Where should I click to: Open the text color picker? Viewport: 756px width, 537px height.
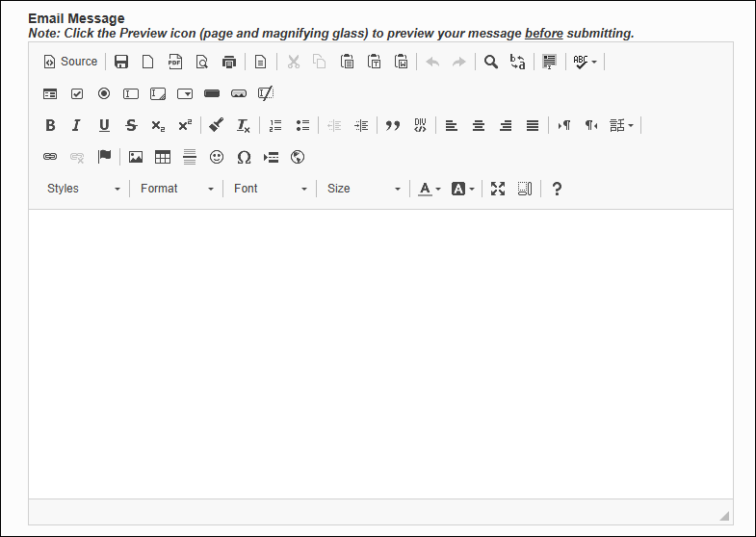(430, 189)
